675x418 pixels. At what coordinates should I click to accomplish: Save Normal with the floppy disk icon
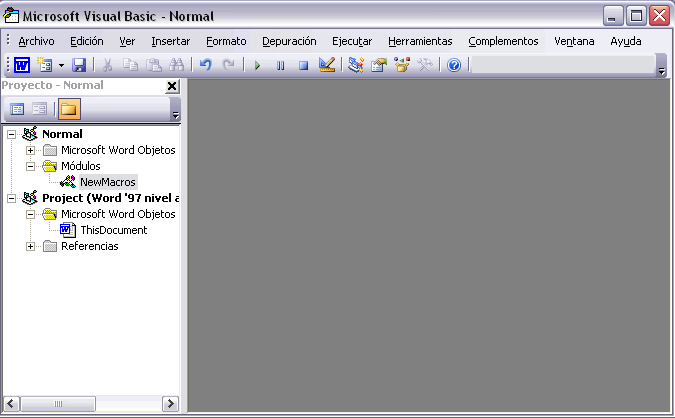tap(79, 65)
